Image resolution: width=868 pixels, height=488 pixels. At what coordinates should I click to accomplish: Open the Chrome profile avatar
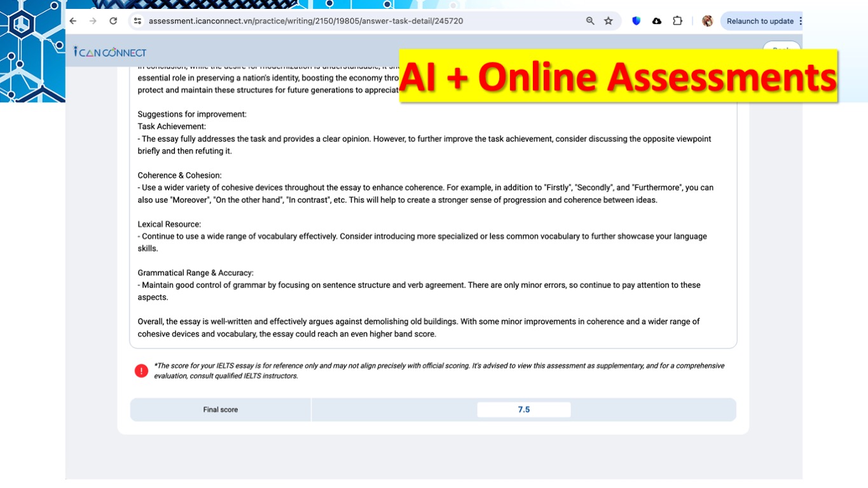(x=707, y=21)
